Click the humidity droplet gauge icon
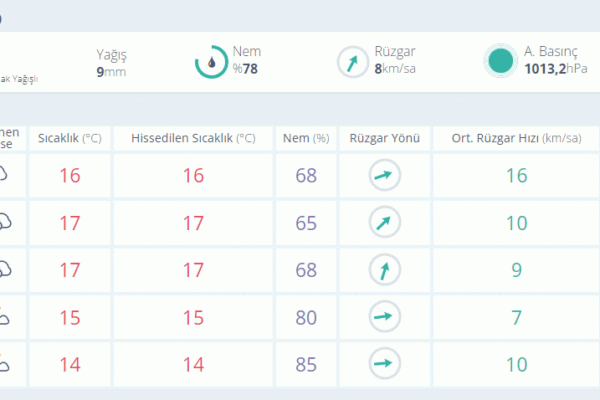Viewport: 600px width, 400px height. click(211, 62)
